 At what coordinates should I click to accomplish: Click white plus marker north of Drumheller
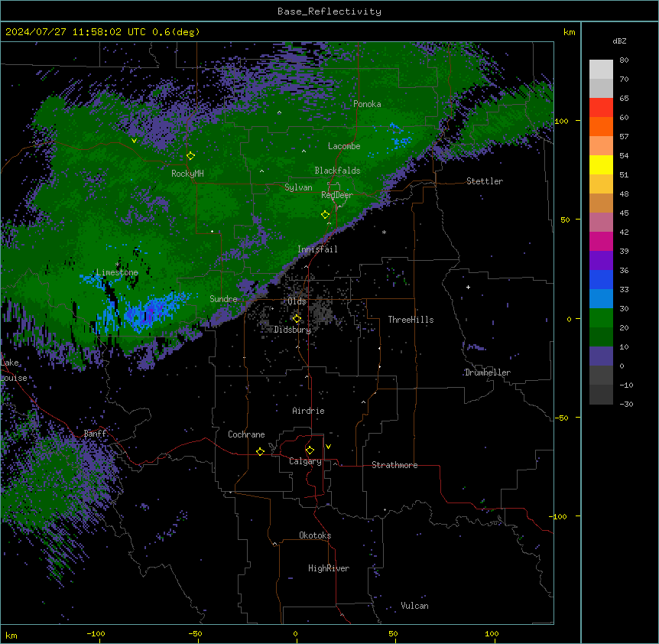(468, 287)
